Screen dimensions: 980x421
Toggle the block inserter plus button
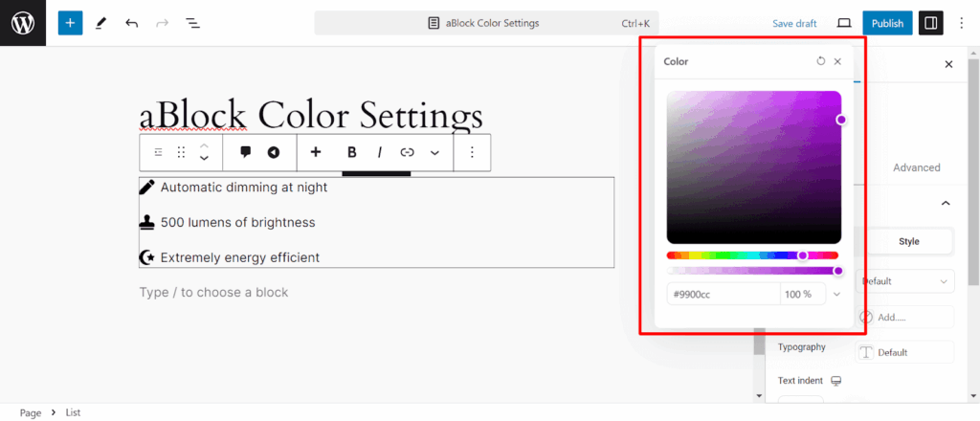pyautogui.click(x=70, y=23)
